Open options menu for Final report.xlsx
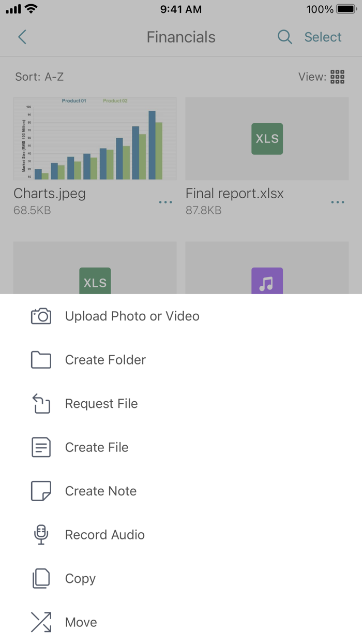Image resolution: width=362 pixels, height=644 pixels. 338,202
